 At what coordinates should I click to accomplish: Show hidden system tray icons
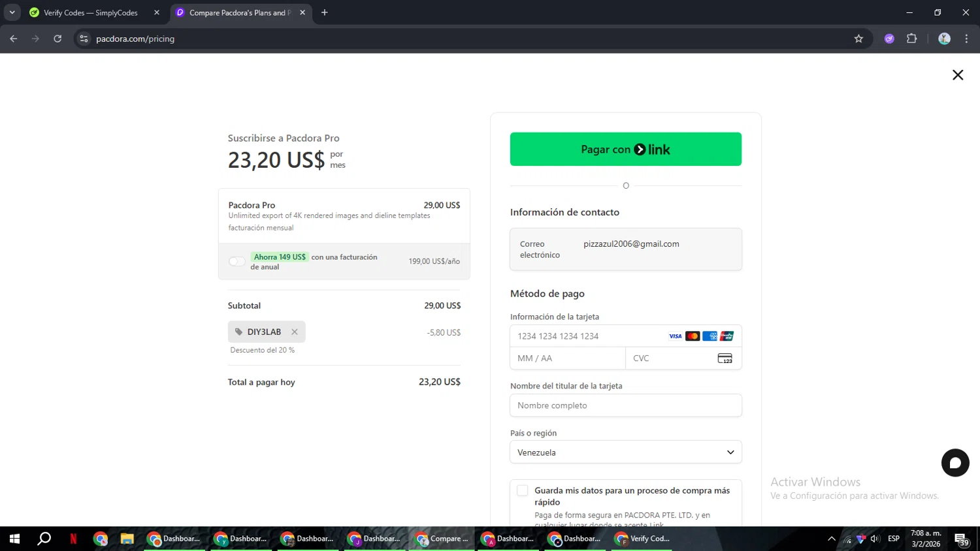pyautogui.click(x=831, y=539)
